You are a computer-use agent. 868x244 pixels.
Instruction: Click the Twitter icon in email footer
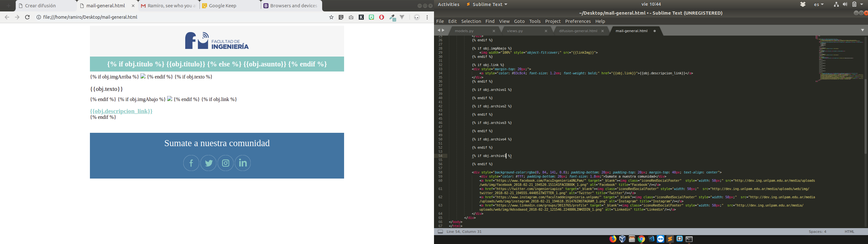tap(208, 163)
